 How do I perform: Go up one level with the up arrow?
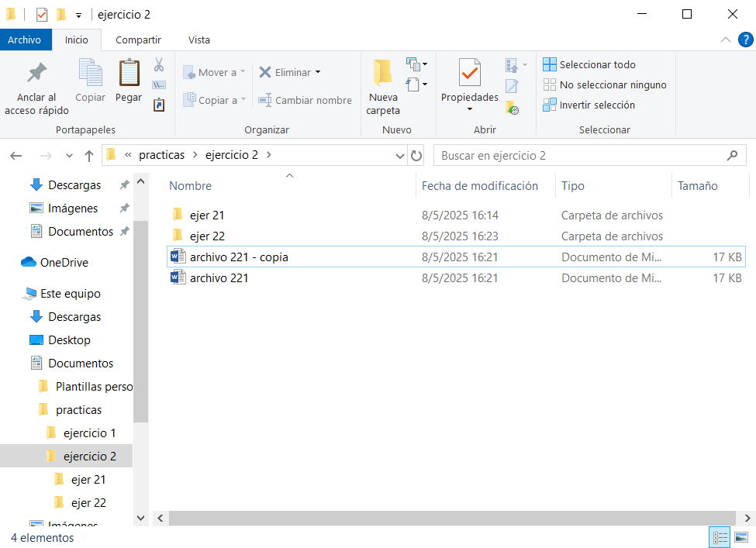click(89, 155)
